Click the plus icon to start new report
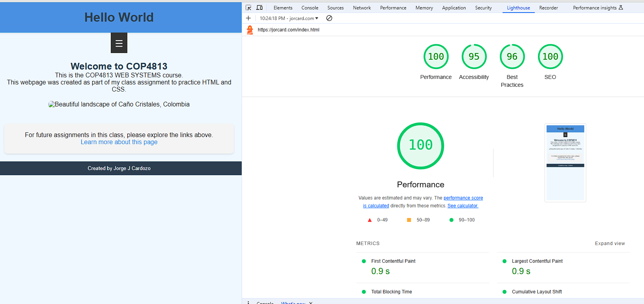Image resolution: width=644 pixels, height=304 pixels. pos(248,18)
